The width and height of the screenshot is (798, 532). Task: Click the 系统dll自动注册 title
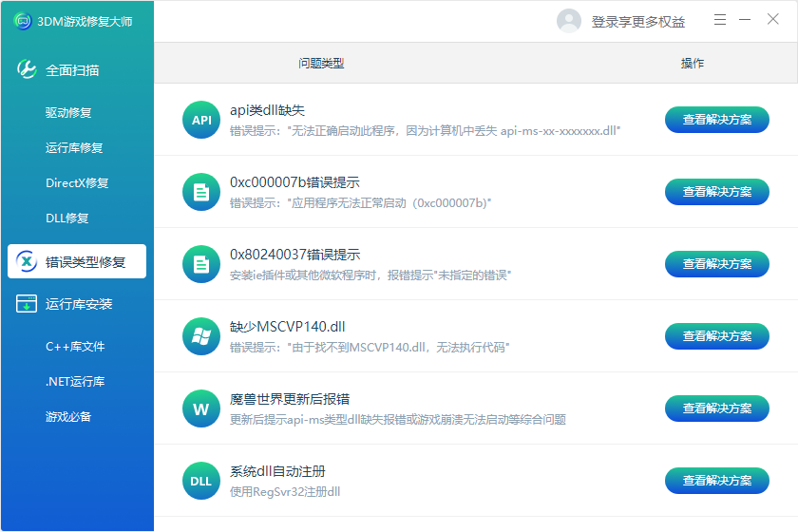point(277,471)
